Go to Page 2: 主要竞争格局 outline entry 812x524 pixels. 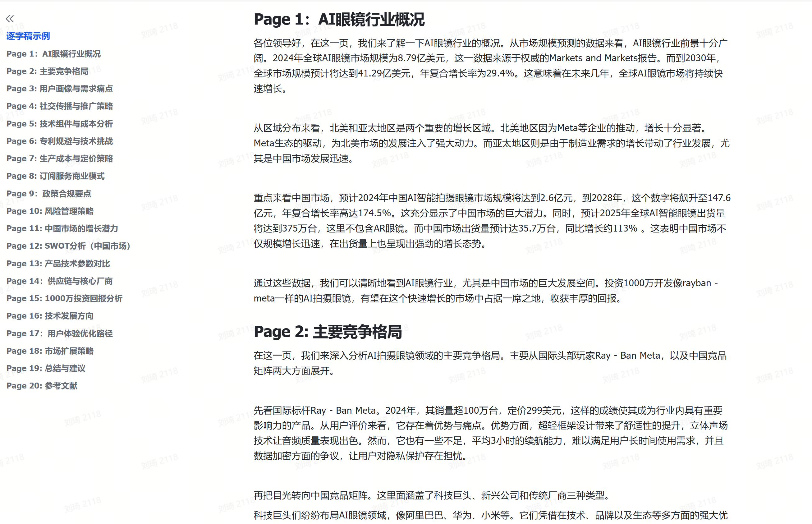(x=47, y=71)
